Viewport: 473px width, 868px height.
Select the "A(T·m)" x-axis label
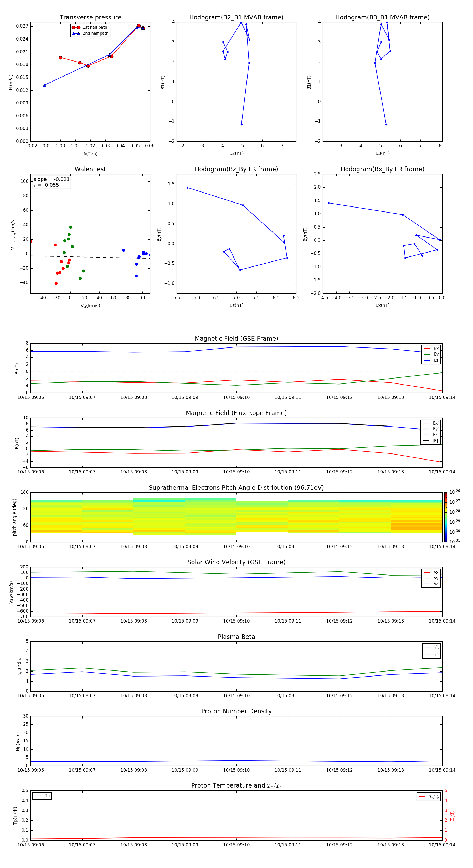click(90, 154)
